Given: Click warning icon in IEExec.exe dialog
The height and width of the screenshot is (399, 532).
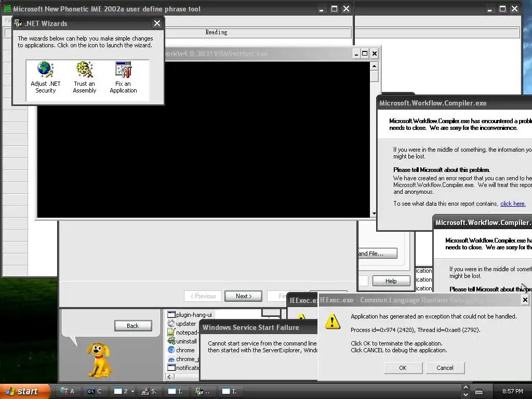Looking at the screenshot, I should (x=332, y=321).
